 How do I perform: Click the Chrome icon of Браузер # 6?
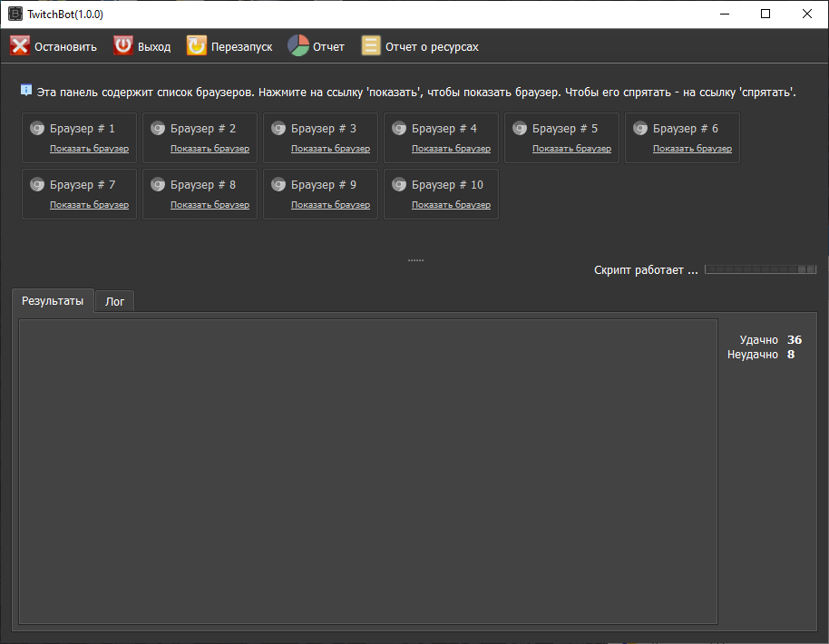pos(640,129)
